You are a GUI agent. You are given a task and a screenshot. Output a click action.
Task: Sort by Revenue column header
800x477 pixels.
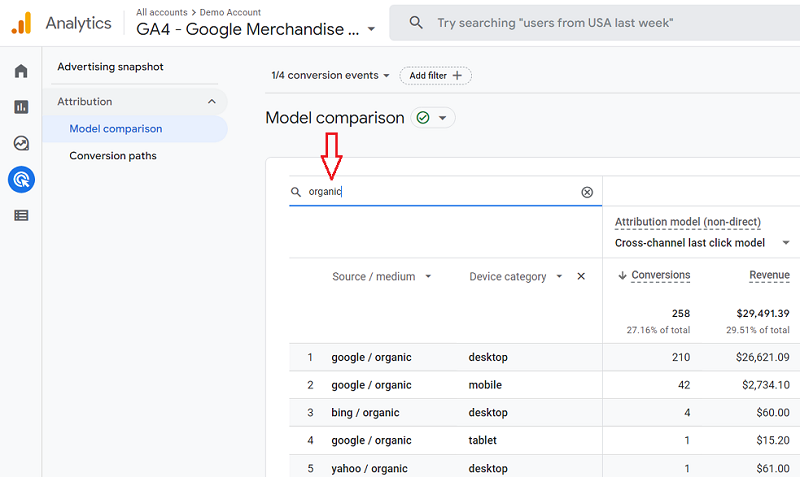(769, 275)
